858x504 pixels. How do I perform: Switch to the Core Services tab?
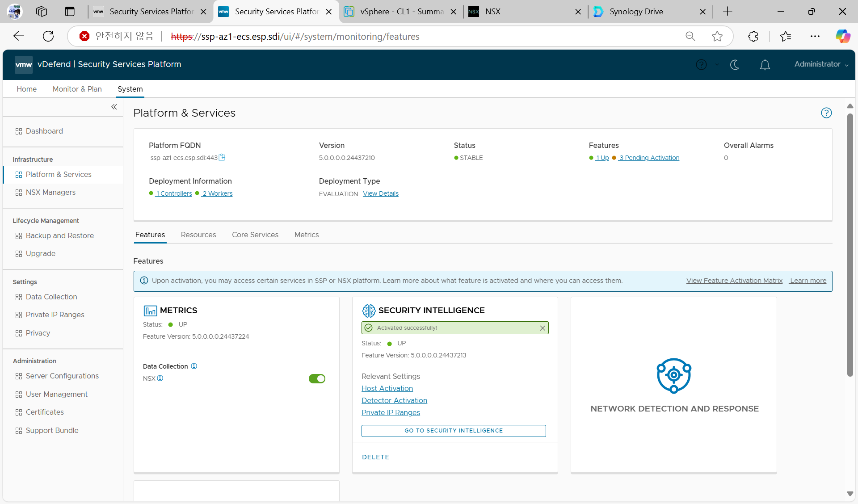[255, 235]
